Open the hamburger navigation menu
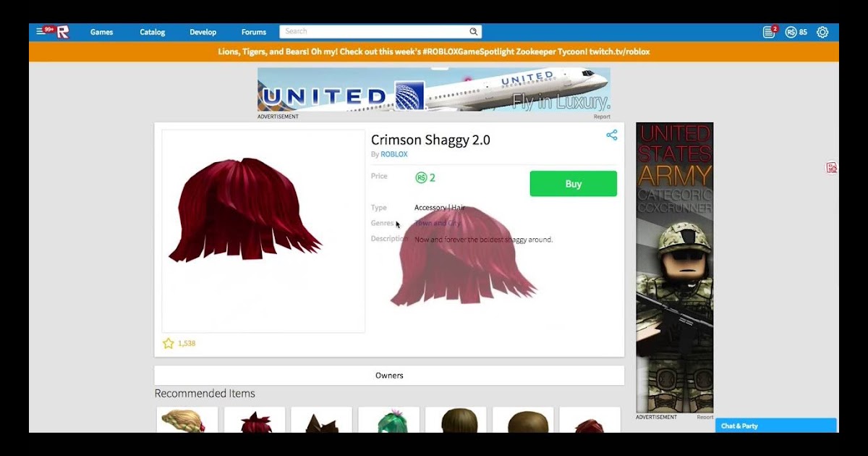The image size is (868, 456). pos(41,32)
